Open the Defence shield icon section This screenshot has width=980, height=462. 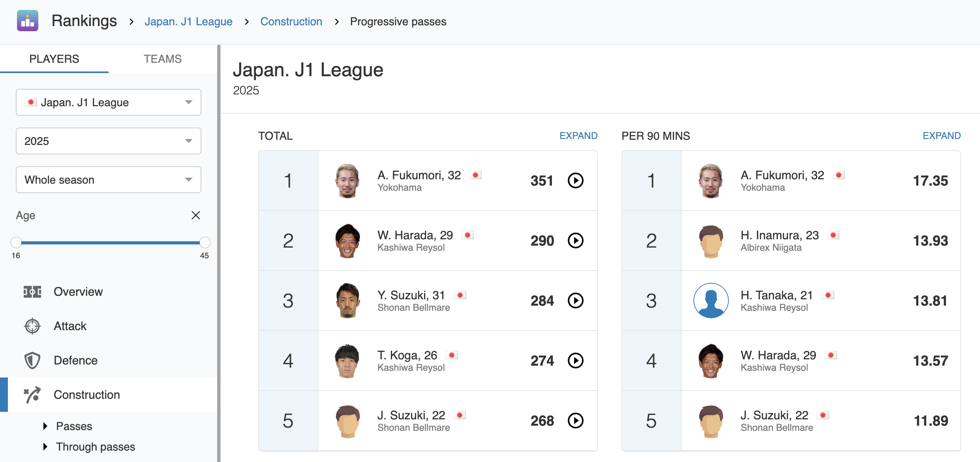pos(32,361)
